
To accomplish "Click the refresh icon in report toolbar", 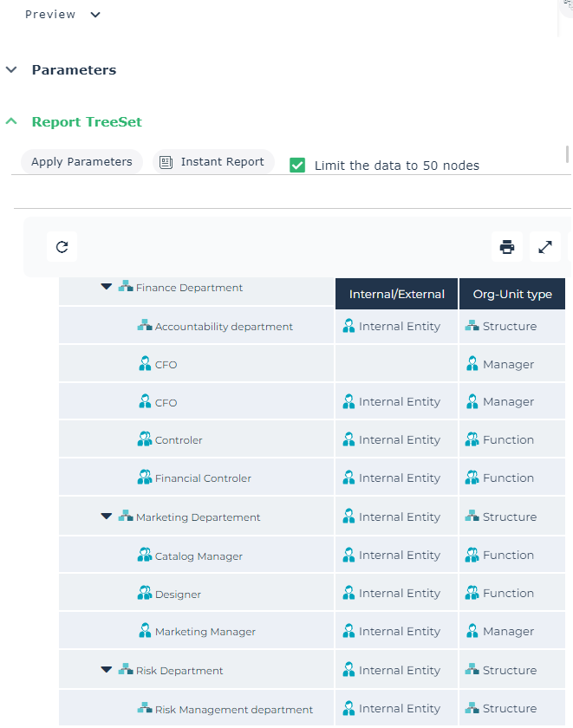I will [x=62, y=247].
